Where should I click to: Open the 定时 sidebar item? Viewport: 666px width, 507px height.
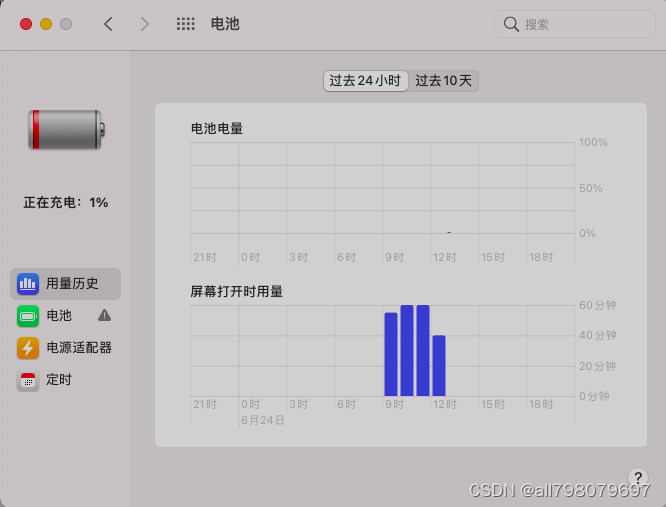point(65,380)
